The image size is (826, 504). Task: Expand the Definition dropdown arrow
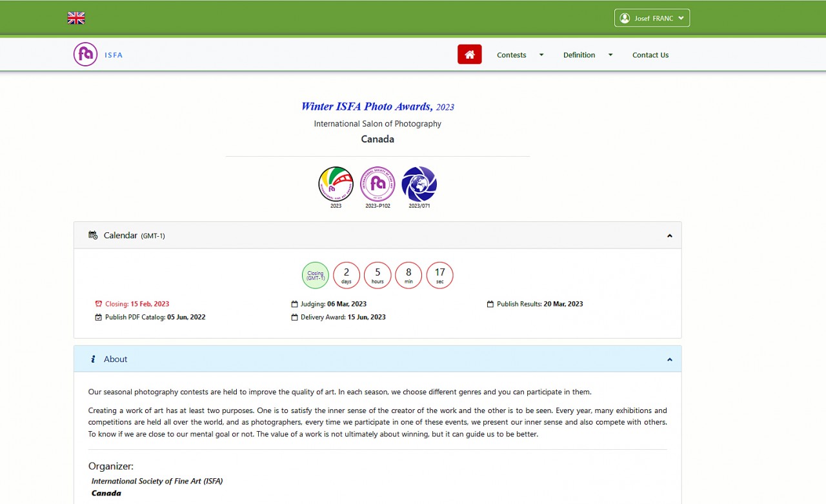[610, 55]
